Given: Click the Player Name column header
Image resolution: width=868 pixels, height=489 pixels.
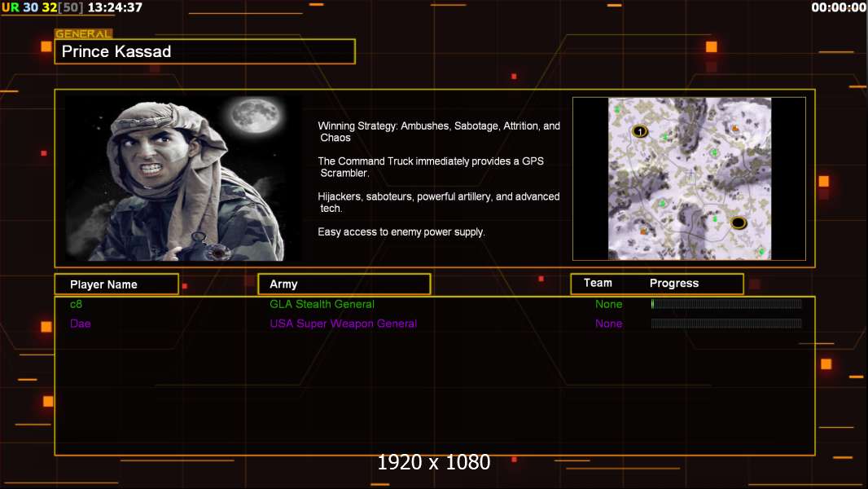Looking at the screenshot, I should tap(116, 284).
